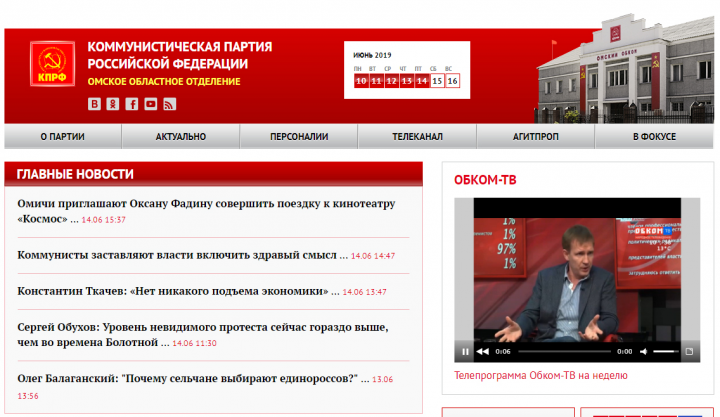The width and height of the screenshot is (720, 417).
Task: Select calendar date 16
Action: (x=452, y=81)
